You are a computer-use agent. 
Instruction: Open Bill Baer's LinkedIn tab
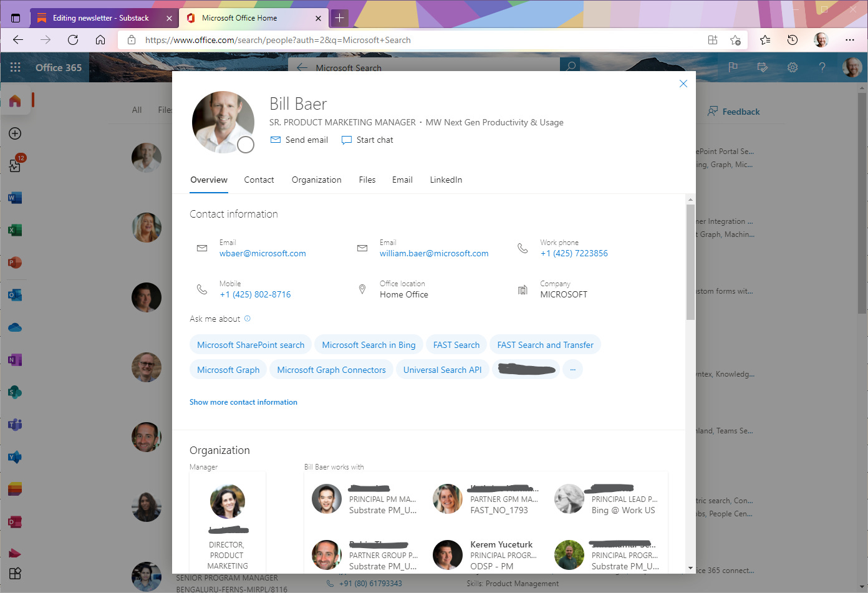pyautogui.click(x=446, y=180)
